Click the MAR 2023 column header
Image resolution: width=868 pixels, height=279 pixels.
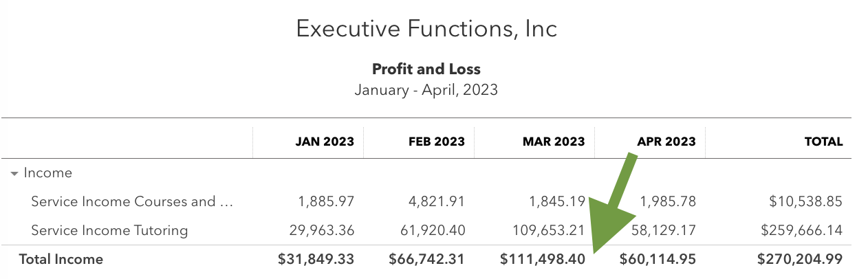pyautogui.click(x=553, y=142)
